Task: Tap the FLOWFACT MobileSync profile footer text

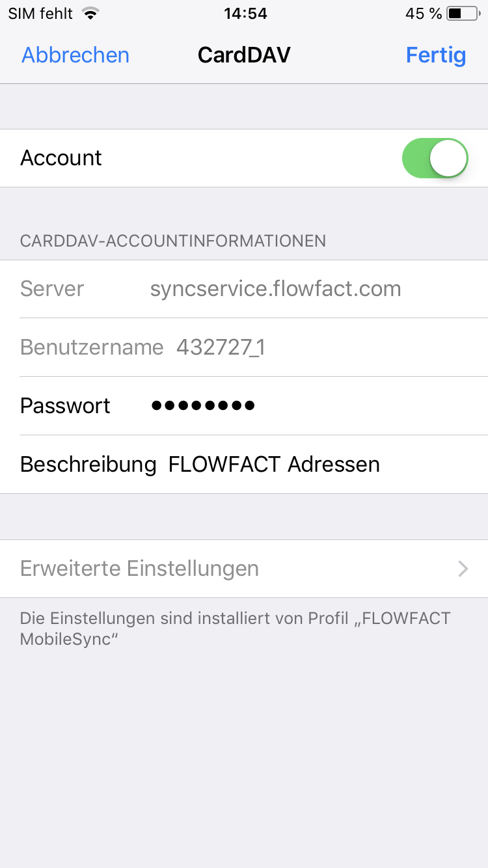Action: coord(235,628)
